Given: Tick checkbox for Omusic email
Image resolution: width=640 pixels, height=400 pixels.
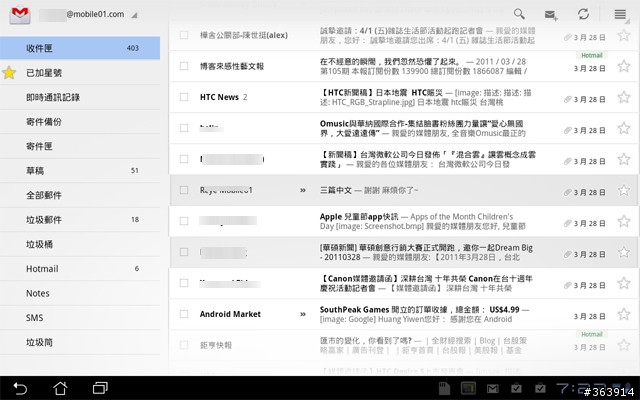Looking at the screenshot, I should pyautogui.click(x=184, y=128).
